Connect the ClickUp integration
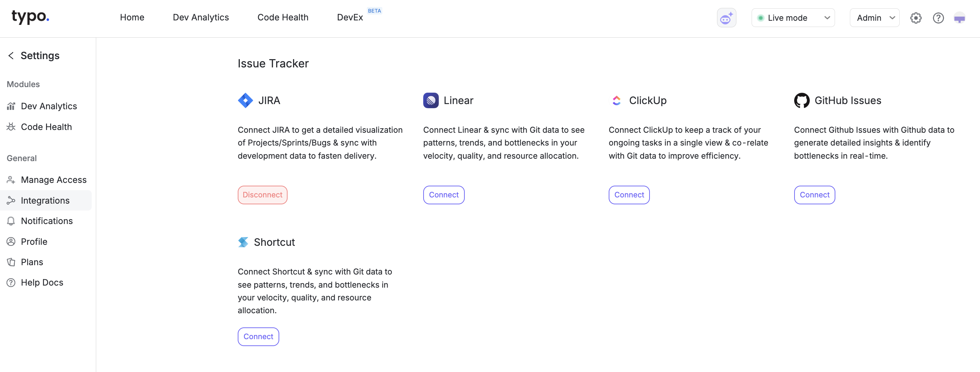The width and height of the screenshot is (980, 372). click(x=629, y=195)
